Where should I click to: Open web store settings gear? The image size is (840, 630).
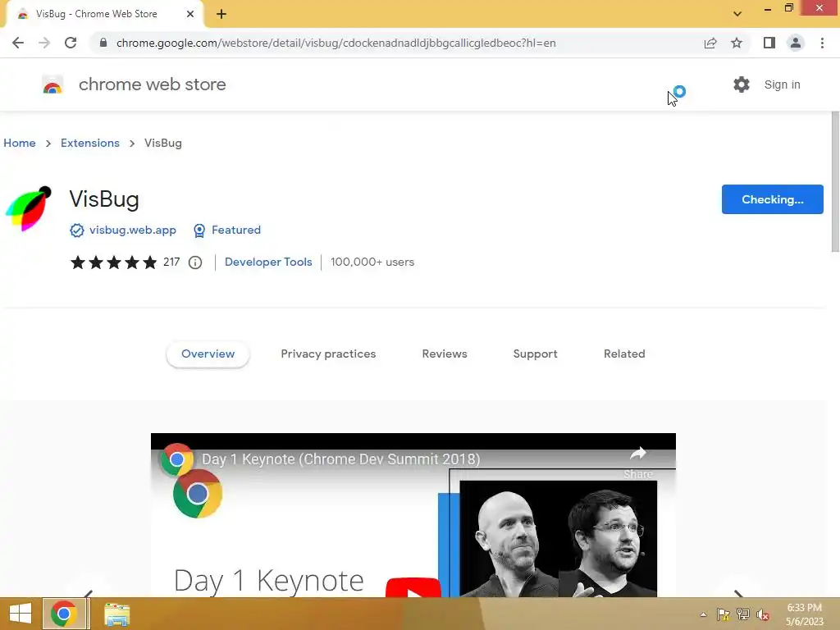tap(742, 84)
